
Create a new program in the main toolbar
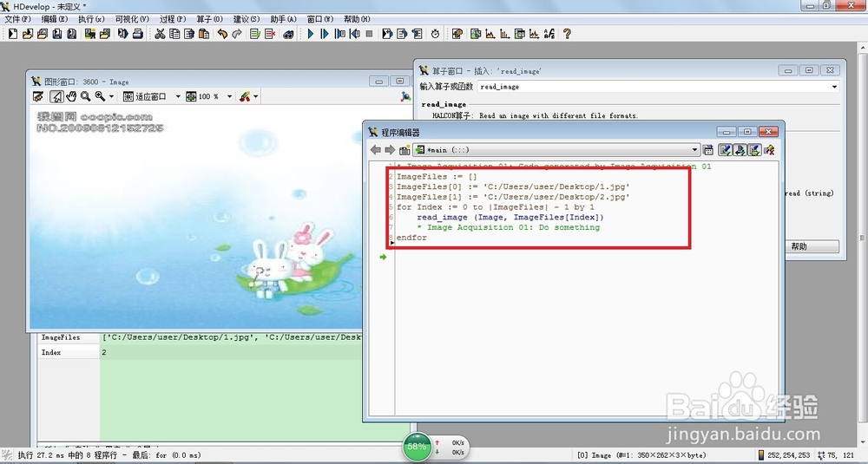click(x=13, y=34)
